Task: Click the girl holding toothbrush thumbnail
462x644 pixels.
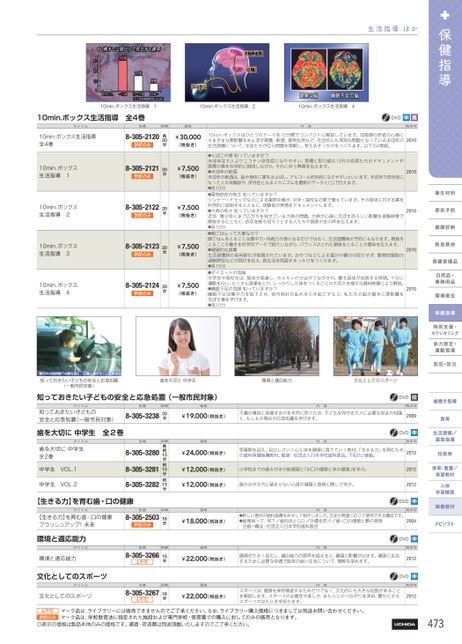Action: coord(178,346)
